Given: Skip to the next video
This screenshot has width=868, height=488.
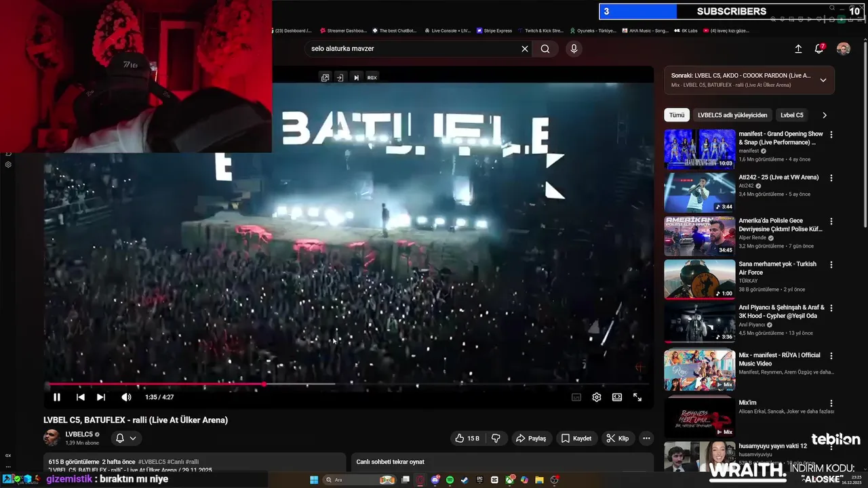Looking at the screenshot, I should click(x=101, y=397).
